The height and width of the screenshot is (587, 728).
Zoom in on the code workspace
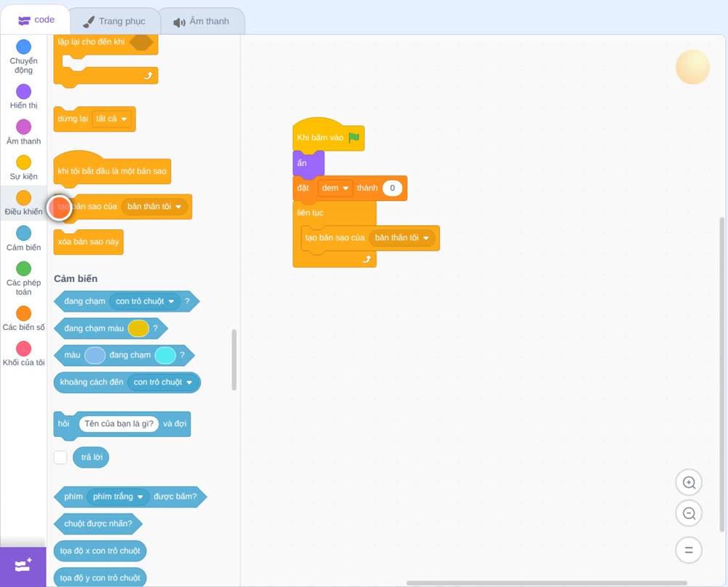[x=689, y=483]
